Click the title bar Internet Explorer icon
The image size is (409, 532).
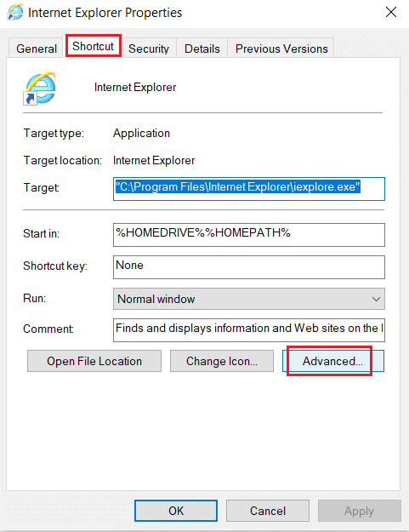15,12
